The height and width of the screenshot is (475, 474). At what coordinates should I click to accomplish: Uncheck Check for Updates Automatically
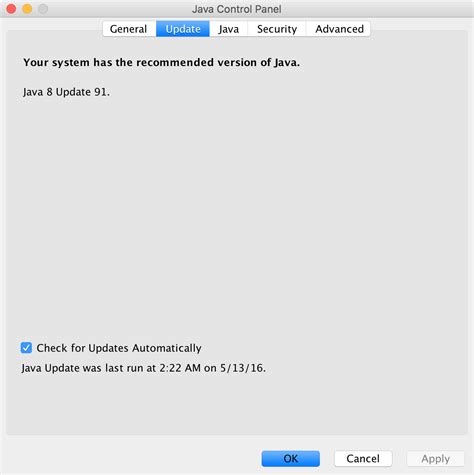pos(26,348)
